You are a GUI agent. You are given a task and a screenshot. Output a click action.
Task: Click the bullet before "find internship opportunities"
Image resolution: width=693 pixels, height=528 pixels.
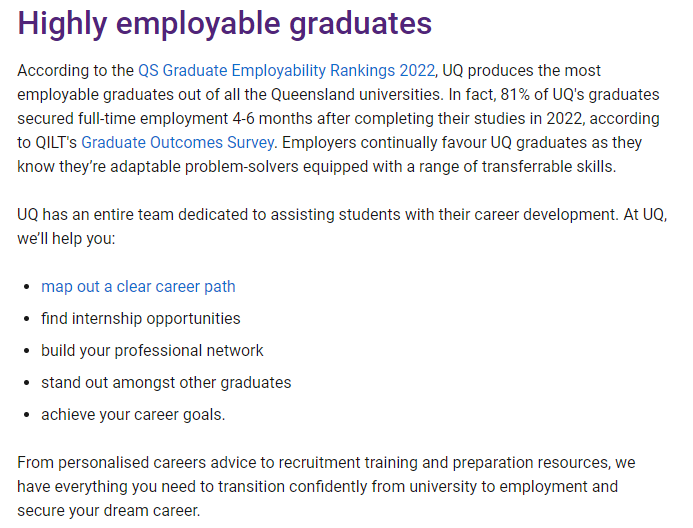coord(26,319)
